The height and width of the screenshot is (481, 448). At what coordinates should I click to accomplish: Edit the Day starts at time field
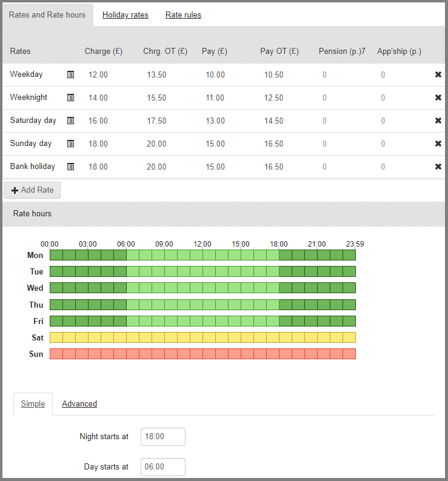coord(162,467)
